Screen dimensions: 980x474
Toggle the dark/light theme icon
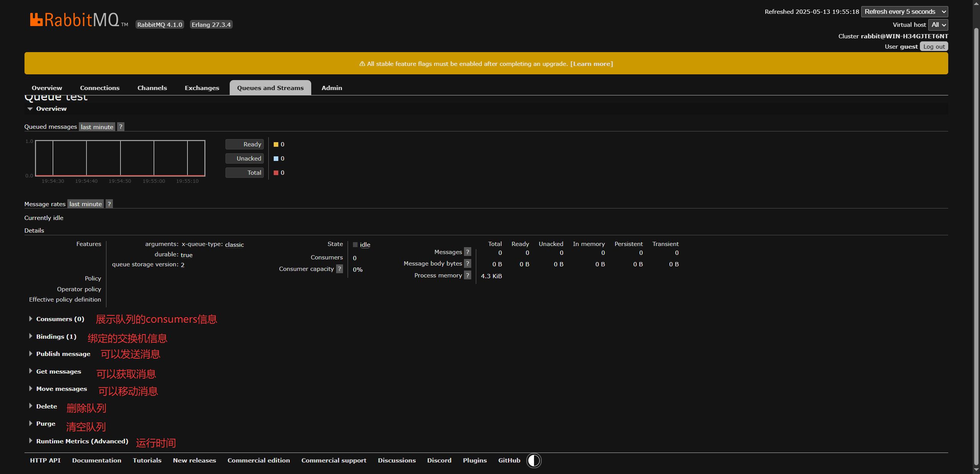[x=534, y=460]
